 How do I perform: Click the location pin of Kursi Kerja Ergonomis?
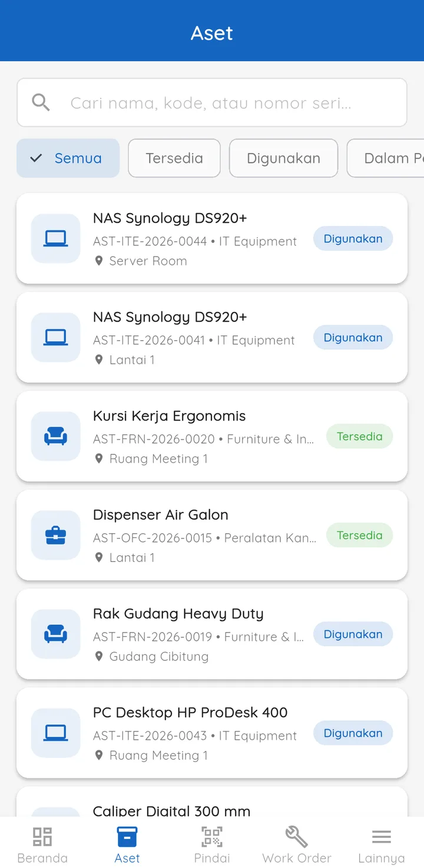point(99,458)
